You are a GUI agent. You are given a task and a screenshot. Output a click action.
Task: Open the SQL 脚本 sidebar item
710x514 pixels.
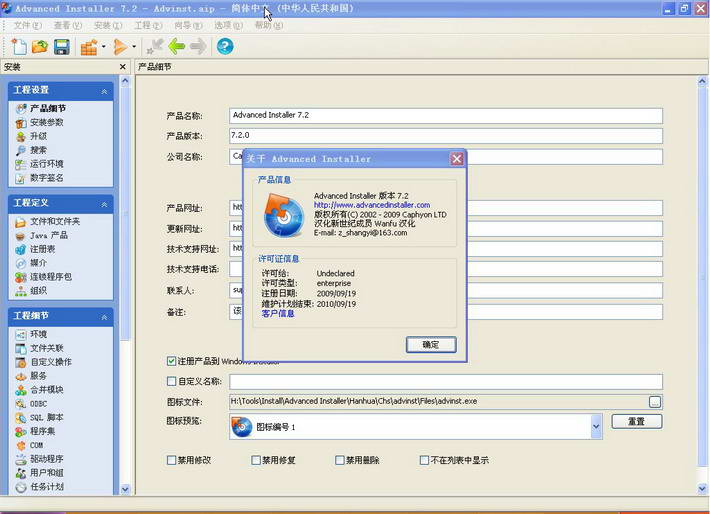pyautogui.click(x=46, y=417)
